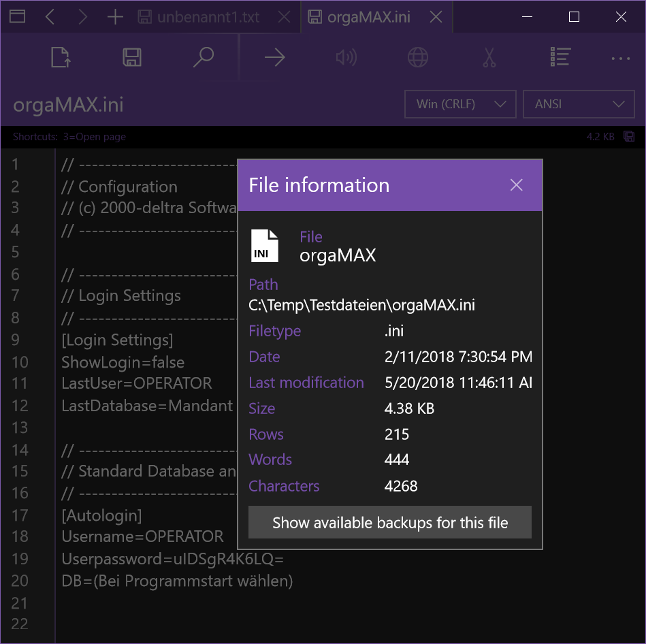
Task: Add a new tab with plus icon
Action: coord(115,17)
